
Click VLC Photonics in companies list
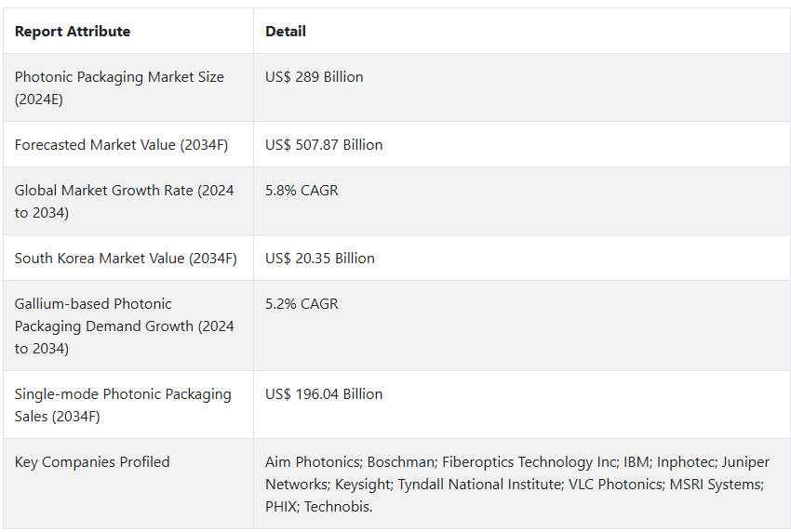click(615, 484)
